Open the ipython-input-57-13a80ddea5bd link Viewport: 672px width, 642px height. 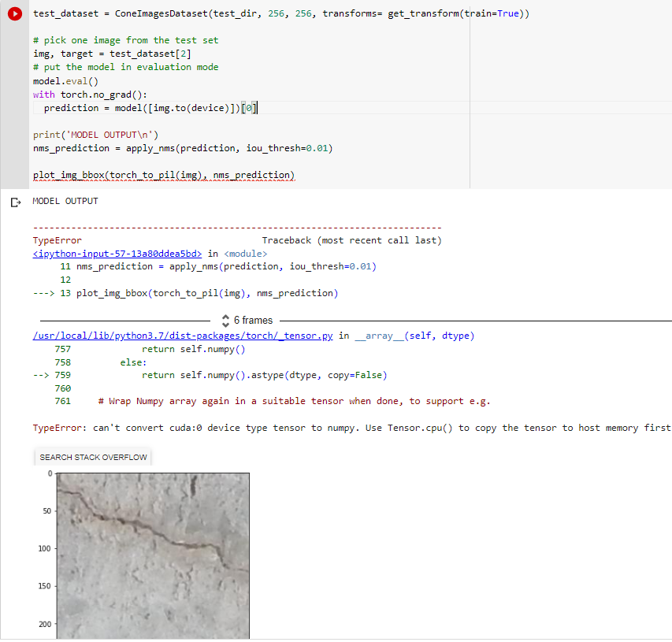[x=117, y=254]
